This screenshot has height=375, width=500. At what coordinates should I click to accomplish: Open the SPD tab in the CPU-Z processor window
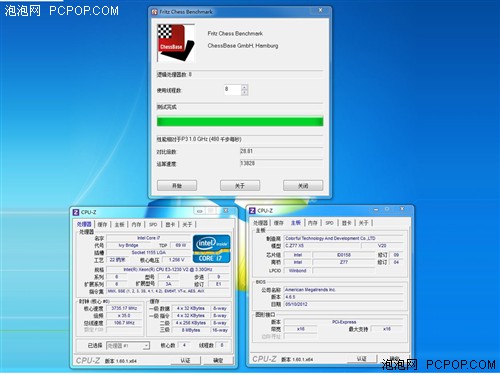click(x=153, y=225)
